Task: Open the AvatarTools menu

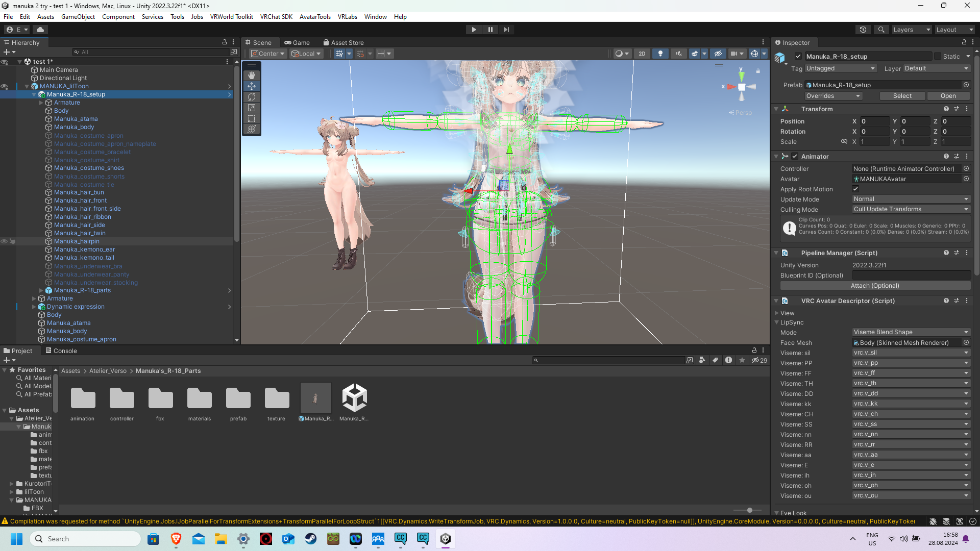Action: [315, 17]
